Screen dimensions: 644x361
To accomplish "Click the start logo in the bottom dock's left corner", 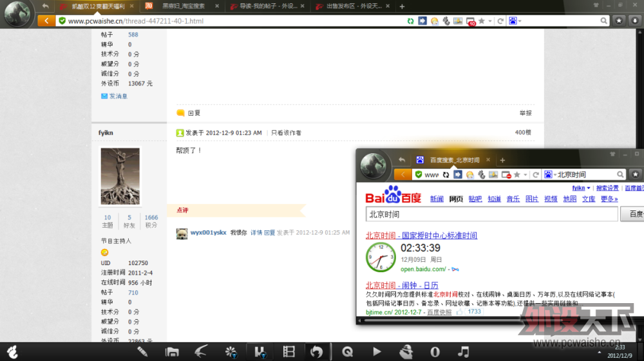I will click(x=12, y=352).
